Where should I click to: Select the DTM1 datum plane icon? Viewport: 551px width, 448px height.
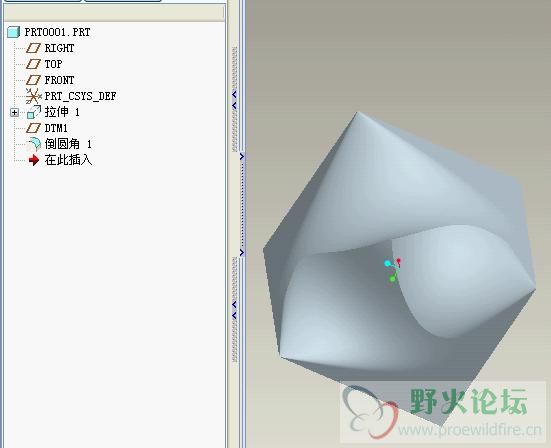[x=33, y=128]
